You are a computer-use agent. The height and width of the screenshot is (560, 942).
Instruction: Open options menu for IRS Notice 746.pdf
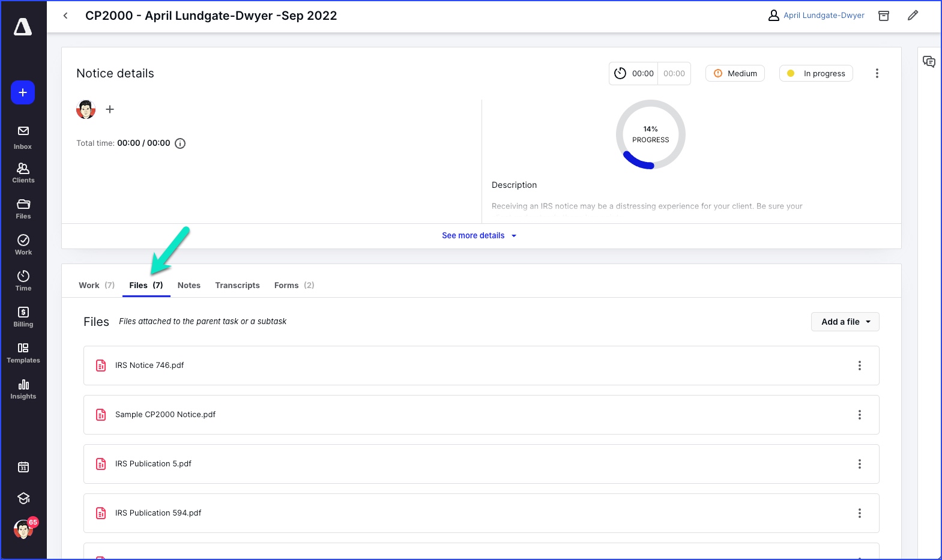859,366
